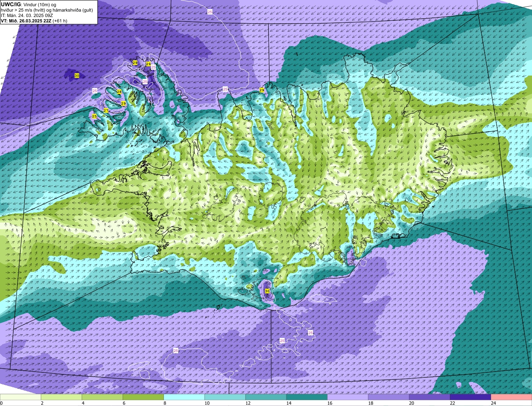The height and width of the screenshot is (406, 532).
Task: Click the "8" label on the color scale
Action: tap(165, 403)
